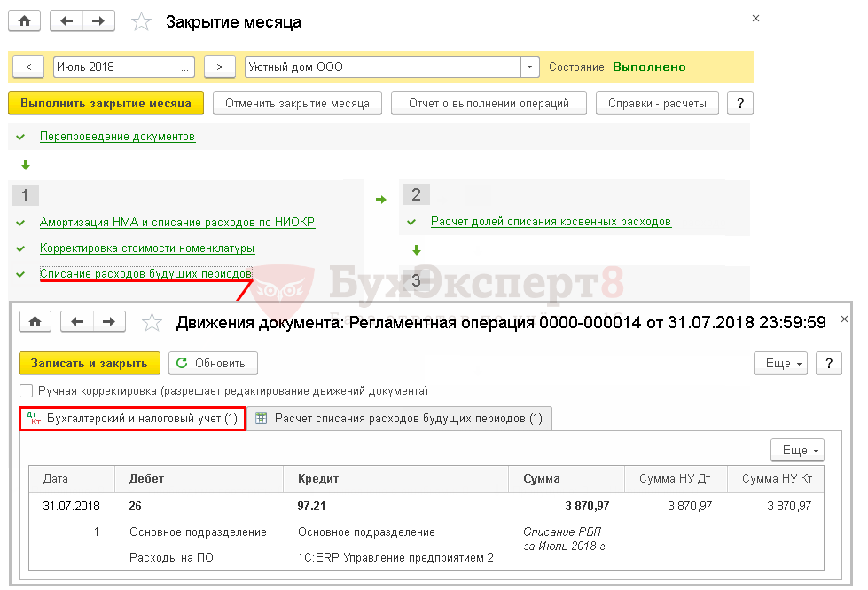Click Выполнить закрытие месяца button
The image size is (868, 590).
(x=106, y=104)
